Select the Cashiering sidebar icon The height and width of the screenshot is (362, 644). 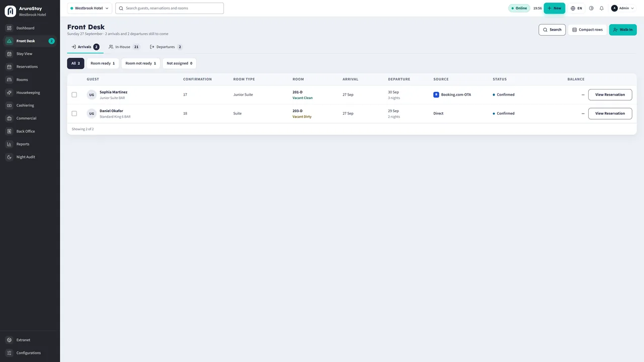9,106
